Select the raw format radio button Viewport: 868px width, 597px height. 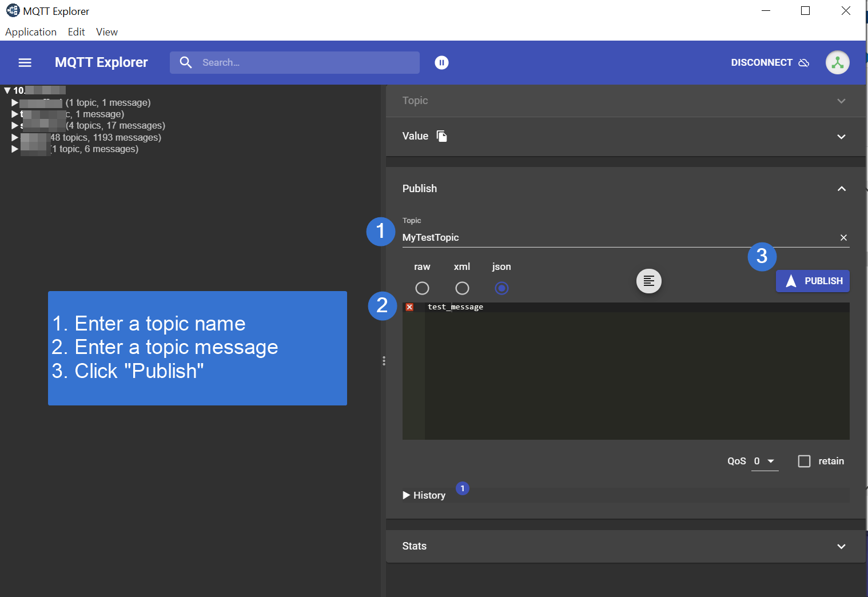[422, 288]
